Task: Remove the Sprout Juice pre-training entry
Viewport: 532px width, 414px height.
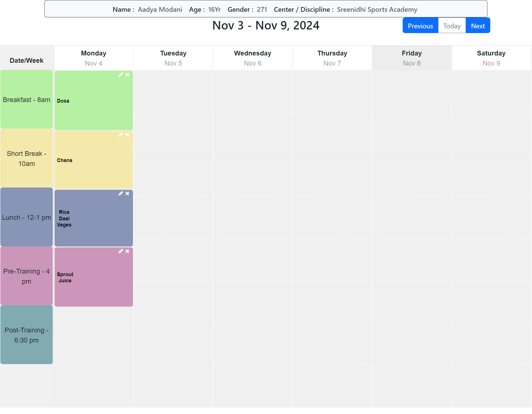Action: point(127,251)
